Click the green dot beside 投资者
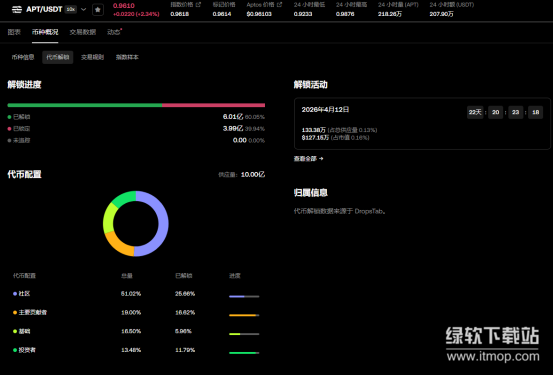The height and width of the screenshot is (376, 554). coord(15,350)
